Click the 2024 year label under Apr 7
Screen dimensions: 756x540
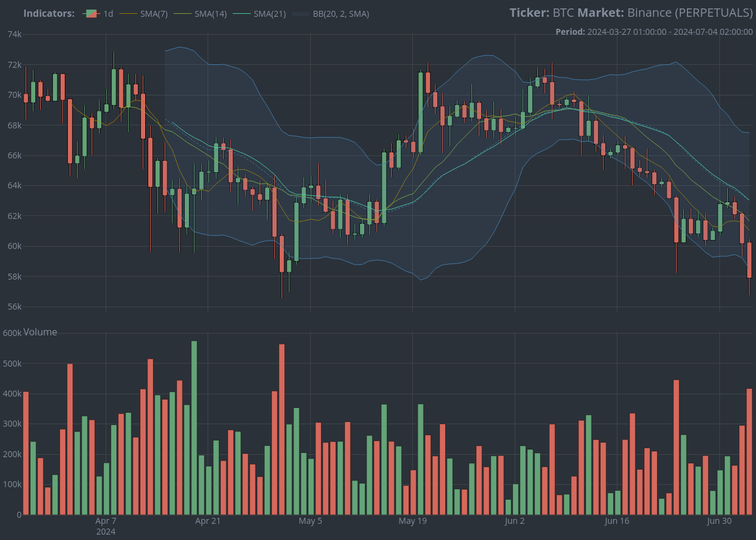pos(106,532)
